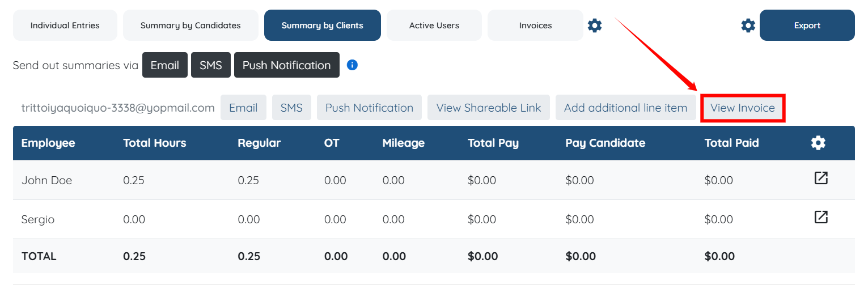Click Add additional line item
The height and width of the screenshot is (289, 868).
click(x=625, y=108)
